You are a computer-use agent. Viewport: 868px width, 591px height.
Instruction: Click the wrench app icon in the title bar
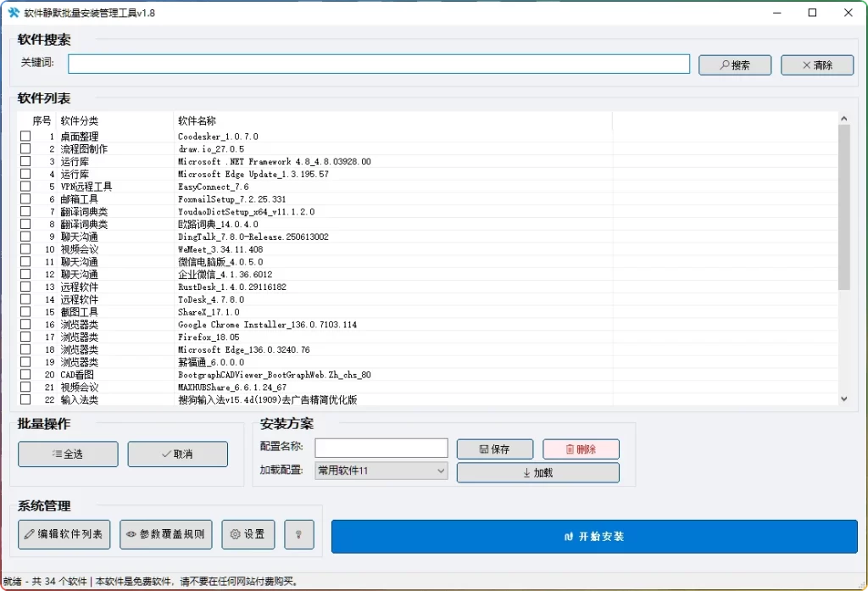coord(14,12)
